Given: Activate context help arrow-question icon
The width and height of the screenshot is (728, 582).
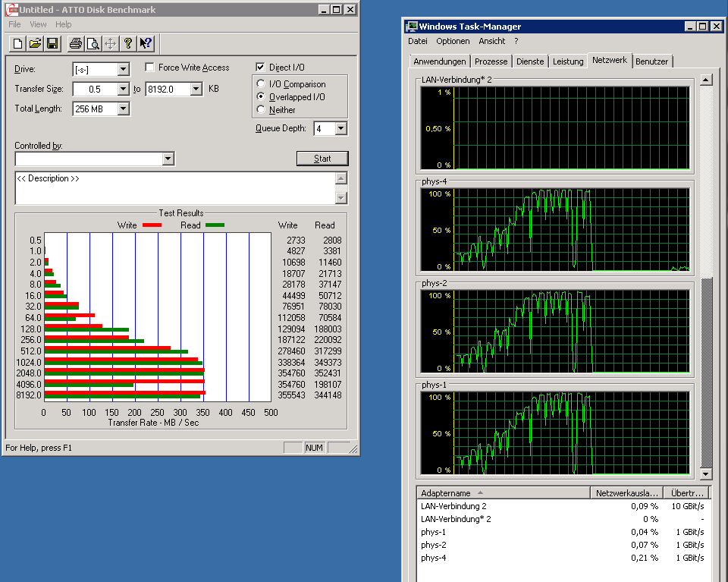Looking at the screenshot, I should [146, 44].
